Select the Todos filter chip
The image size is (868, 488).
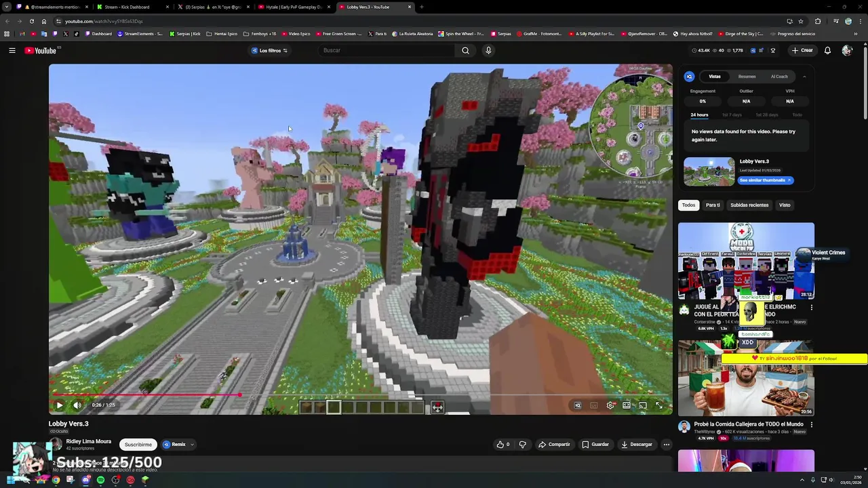coord(688,205)
